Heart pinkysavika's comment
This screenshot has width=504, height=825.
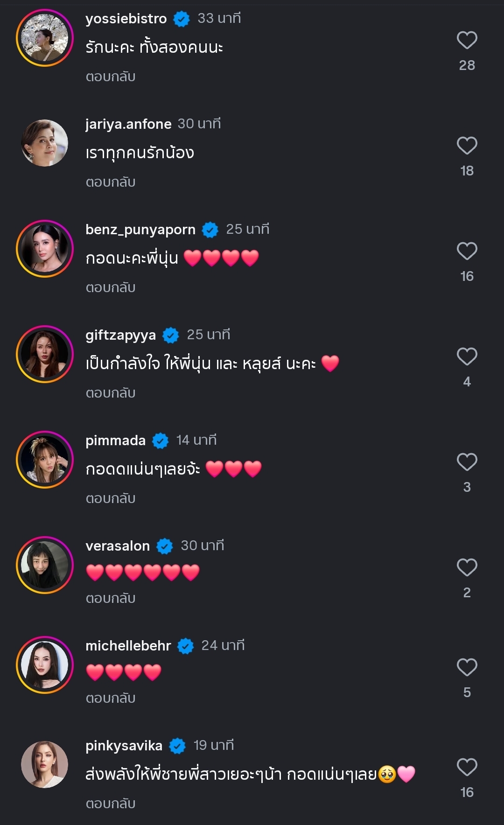pyautogui.click(x=467, y=767)
